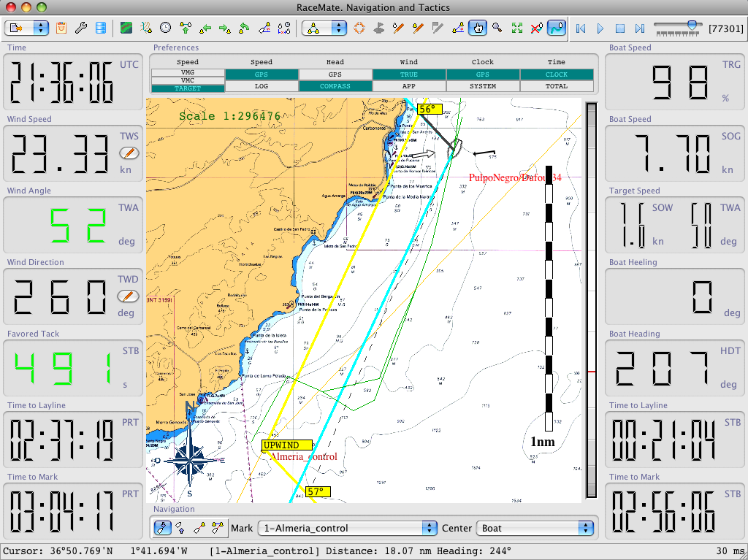Click the gray flag pencil icon
748x560 pixels.
pyautogui.click(x=438, y=28)
